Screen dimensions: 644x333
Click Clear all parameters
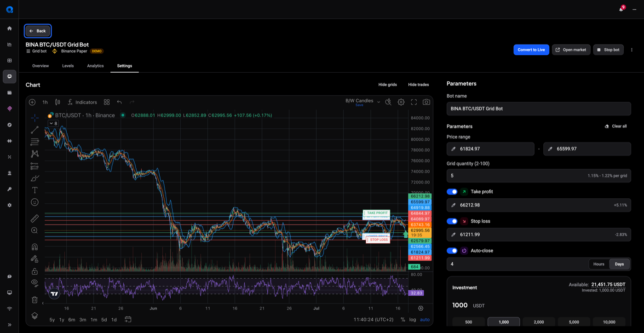pyautogui.click(x=615, y=126)
